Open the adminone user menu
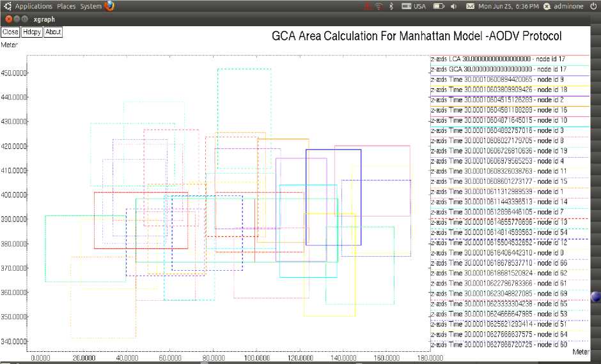 tap(564, 6)
